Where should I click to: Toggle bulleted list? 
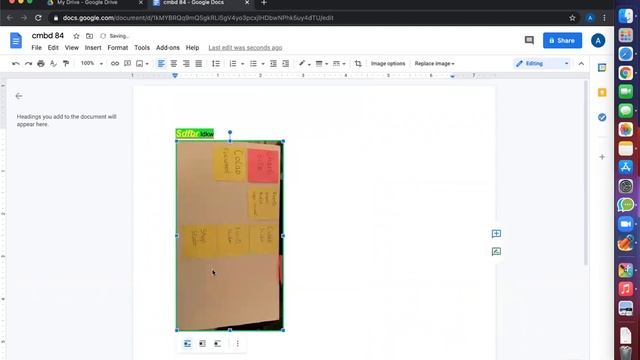coord(253,64)
